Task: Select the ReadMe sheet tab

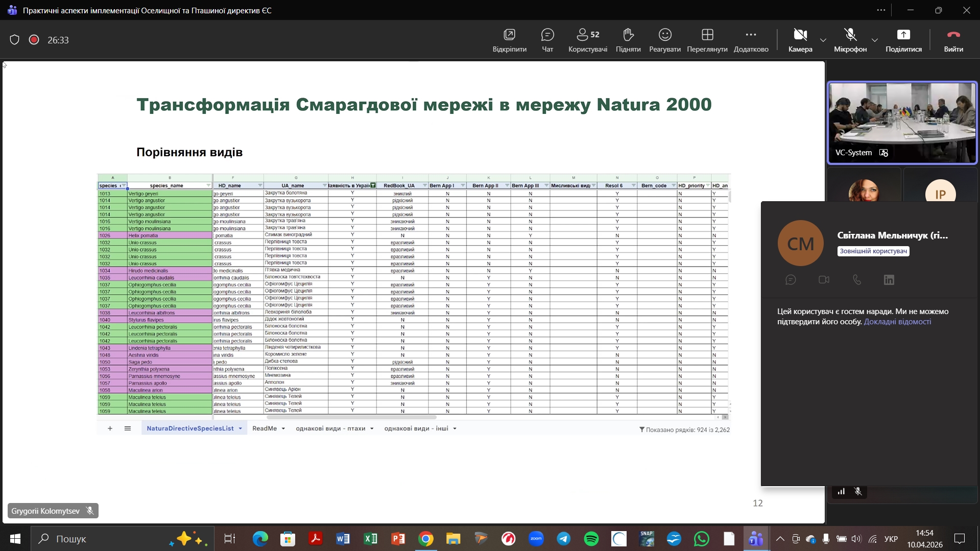Action: [x=265, y=428]
